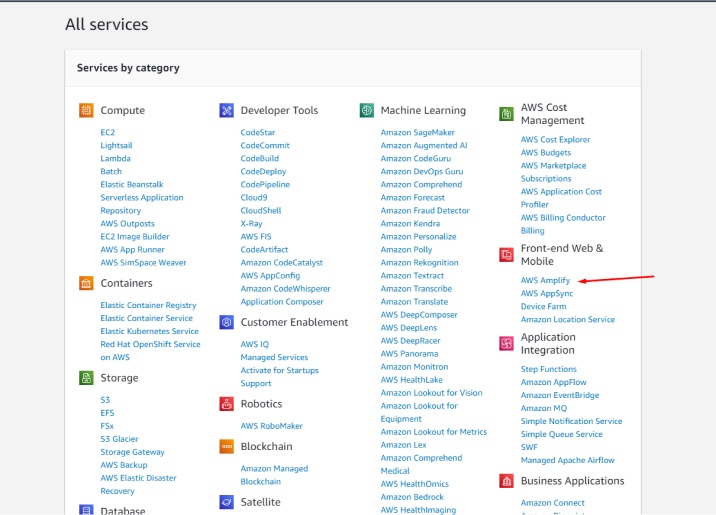Open AWS Cost Explorer link
The width and height of the screenshot is (716, 515).
[555, 140]
